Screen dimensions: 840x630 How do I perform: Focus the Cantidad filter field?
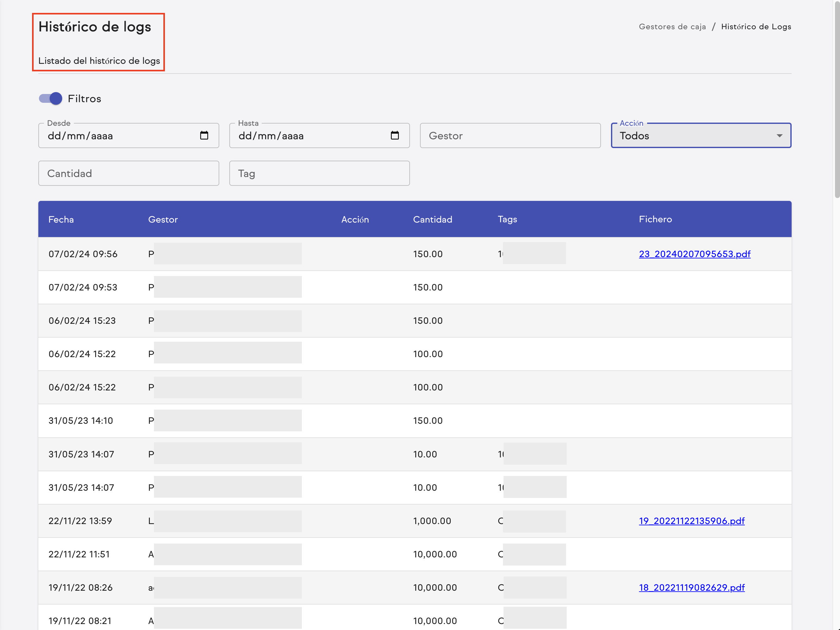click(128, 173)
